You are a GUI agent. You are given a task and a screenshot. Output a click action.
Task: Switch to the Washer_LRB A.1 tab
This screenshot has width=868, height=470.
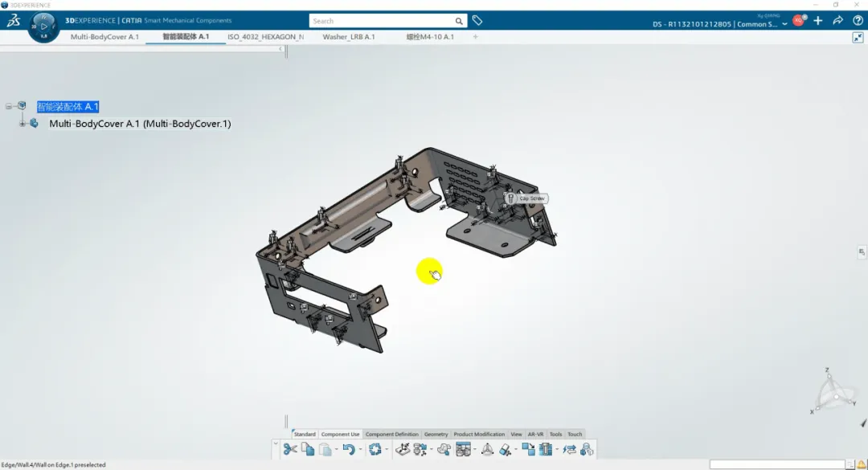click(348, 37)
